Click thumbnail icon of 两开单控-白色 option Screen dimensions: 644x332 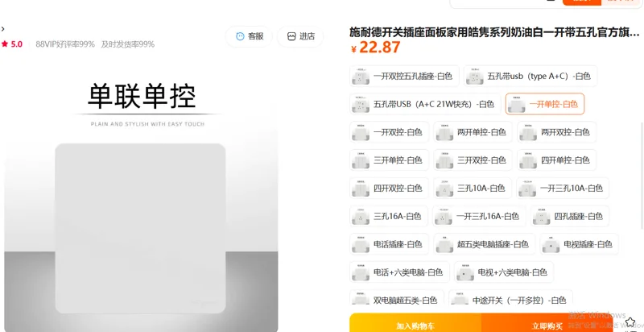(444, 132)
